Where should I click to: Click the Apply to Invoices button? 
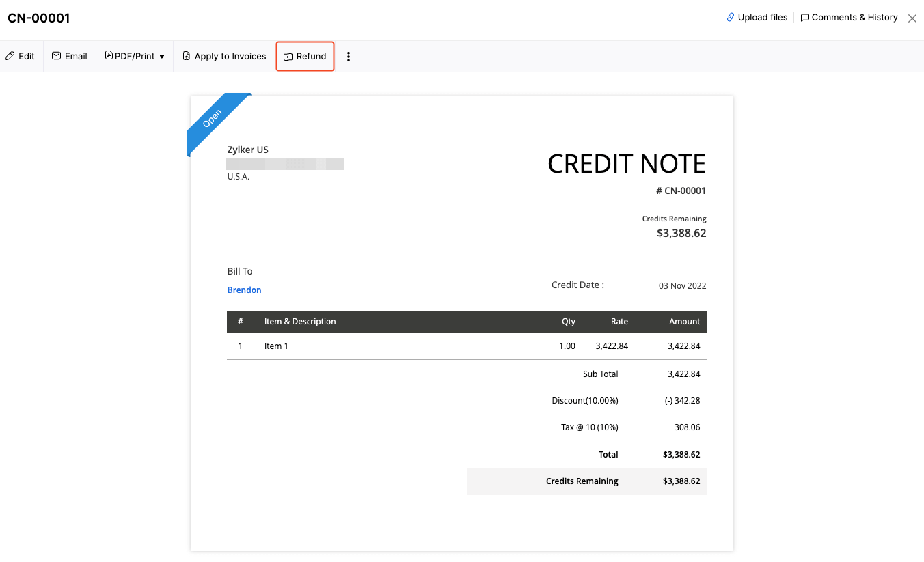tap(223, 56)
